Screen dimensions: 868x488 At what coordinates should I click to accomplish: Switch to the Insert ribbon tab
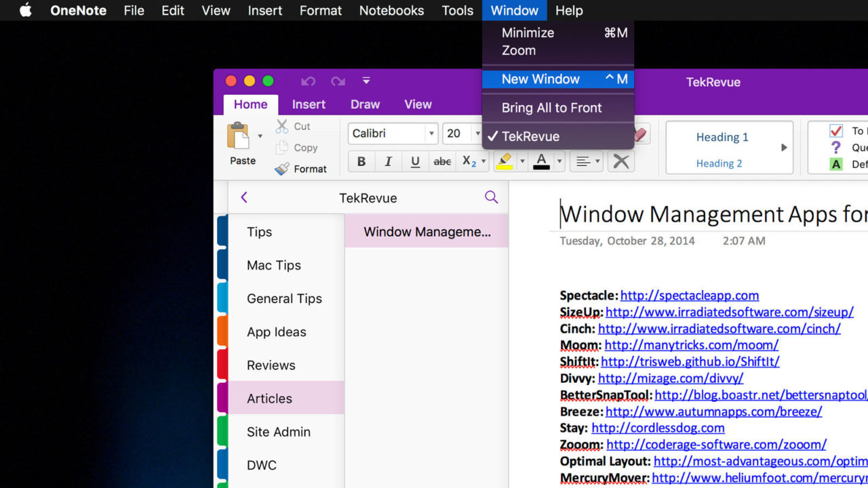point(309,104)
